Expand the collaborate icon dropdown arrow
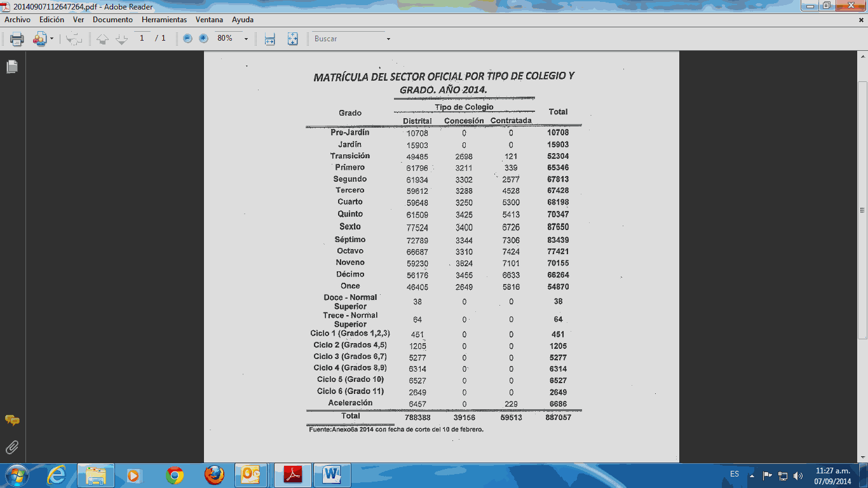The image size is (868, 488). coord(52,39)
